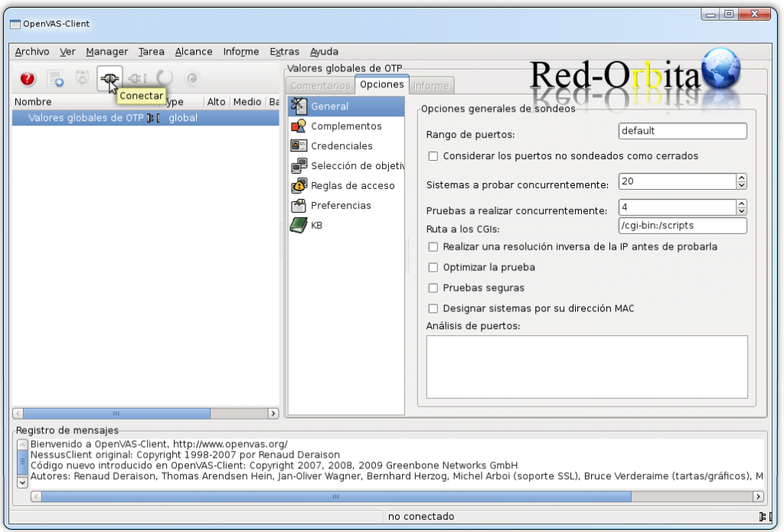The height and width of the screenshot is (532, 784).
Task: Click the grayed circular arrow execute icon
Action: [165, 78]
